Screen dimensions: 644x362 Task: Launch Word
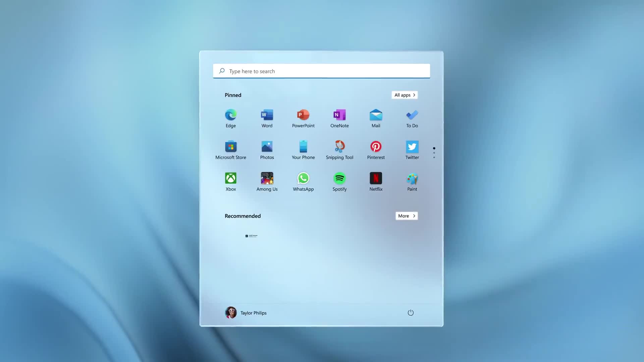pos(267,115)
